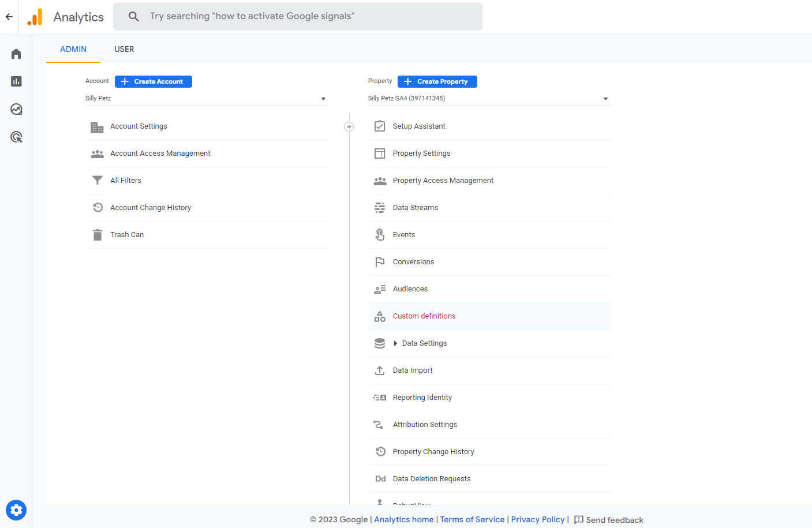The width and height of the screenshot is (812, 528).
Task: Click into the Analytics search field
Action: click(x=298, y=17)
